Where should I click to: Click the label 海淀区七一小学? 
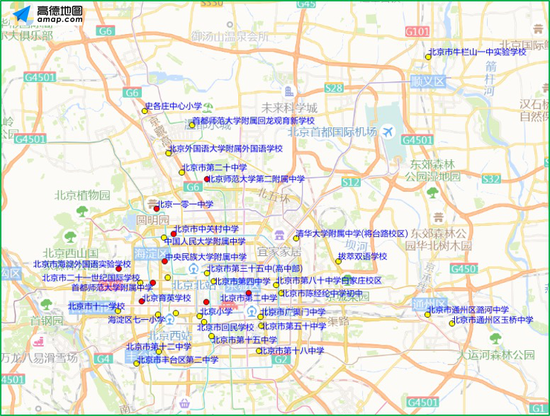click(x=136, y=320)
